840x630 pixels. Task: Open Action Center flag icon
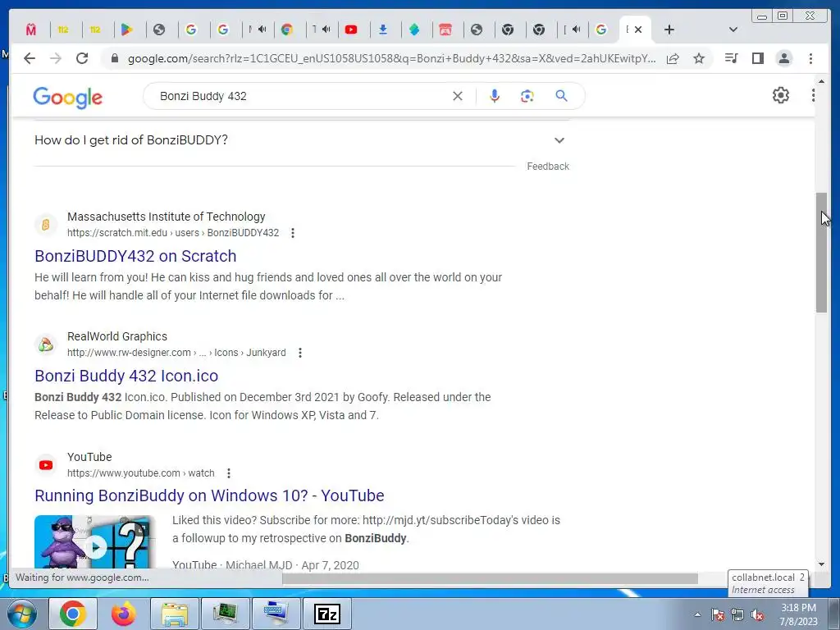(718, 615)
